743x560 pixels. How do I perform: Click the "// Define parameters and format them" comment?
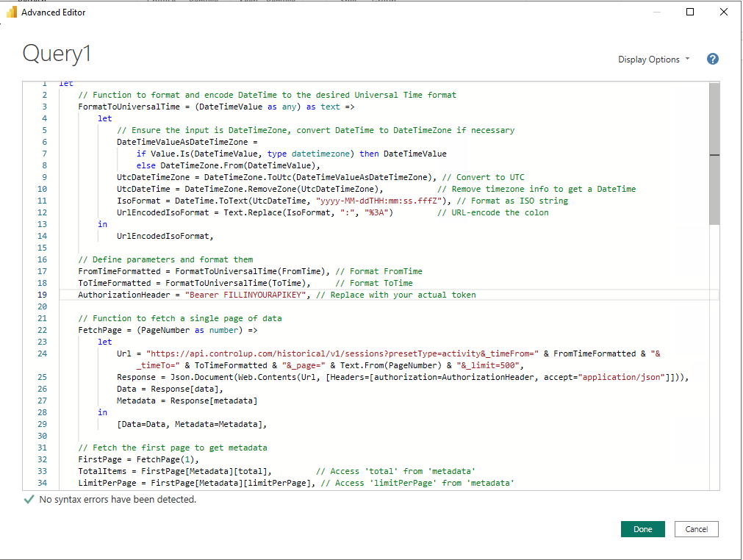pos(165,259)
